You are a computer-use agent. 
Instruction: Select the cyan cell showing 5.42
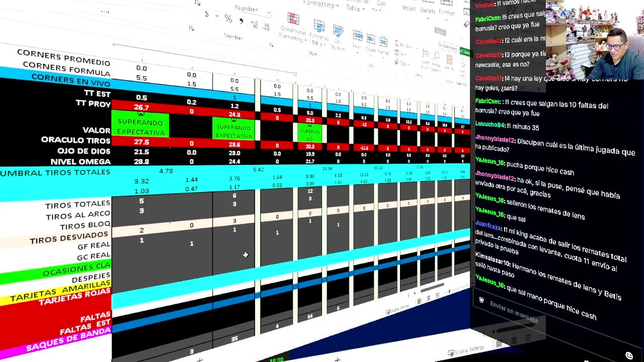click(258, 170)
